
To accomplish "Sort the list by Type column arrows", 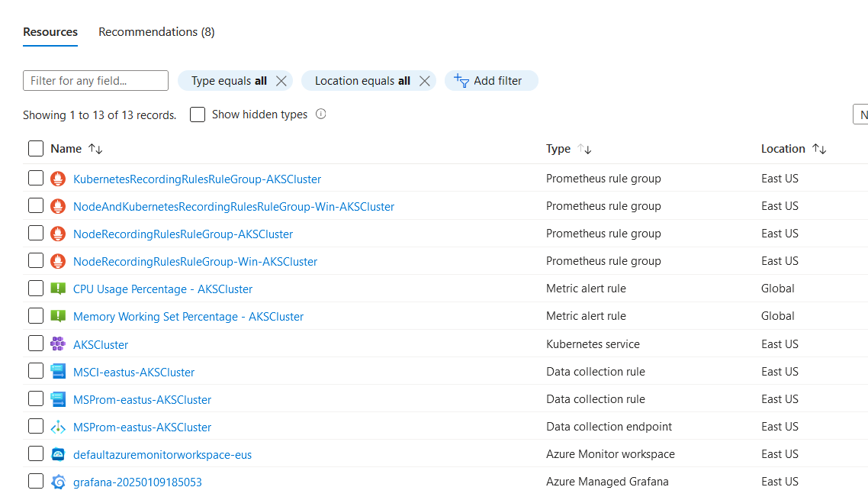I will (x=584, y=149).
